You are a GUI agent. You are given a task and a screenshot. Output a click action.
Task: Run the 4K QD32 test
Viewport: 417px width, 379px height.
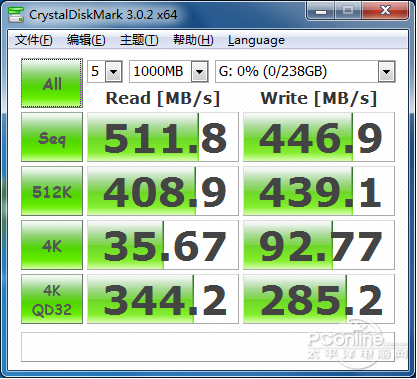[52, 299]
